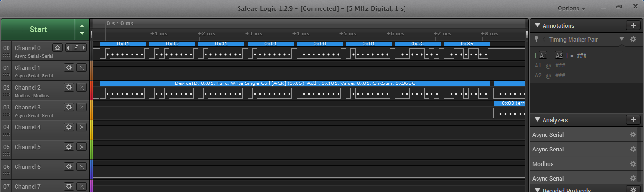Open Channel 1 settings gear

[69, 67]
